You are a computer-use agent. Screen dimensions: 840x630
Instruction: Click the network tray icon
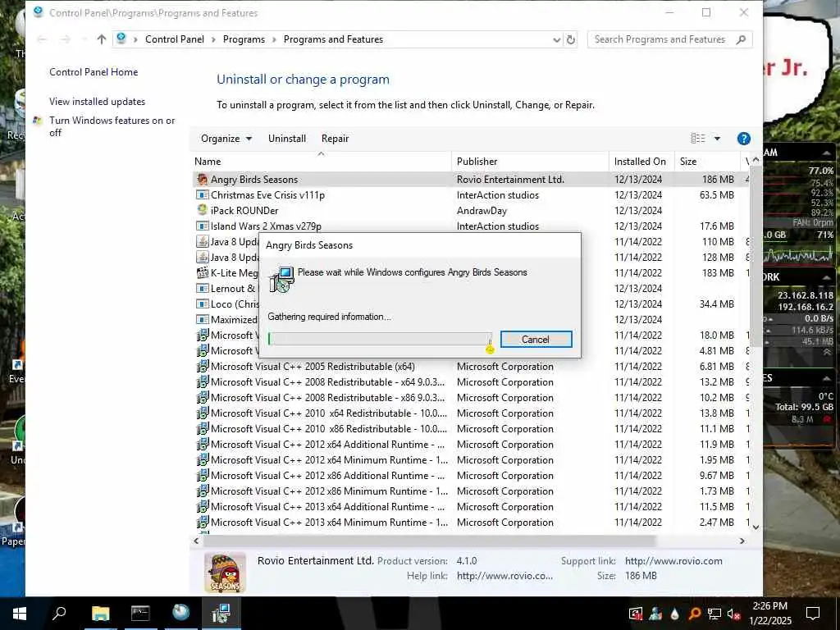pos(714,614)
